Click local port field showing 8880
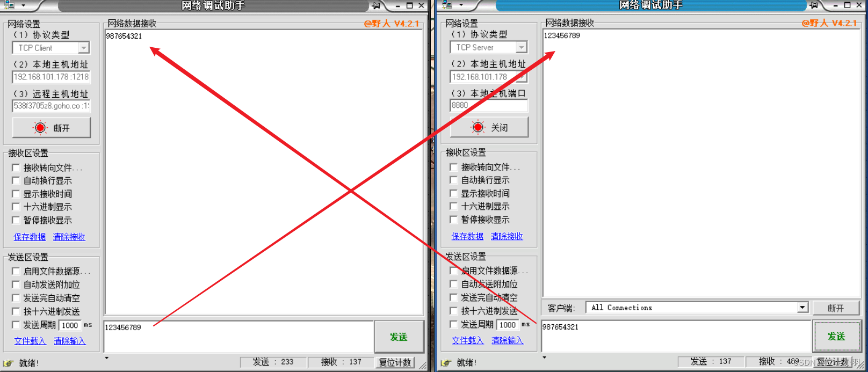 489,105
